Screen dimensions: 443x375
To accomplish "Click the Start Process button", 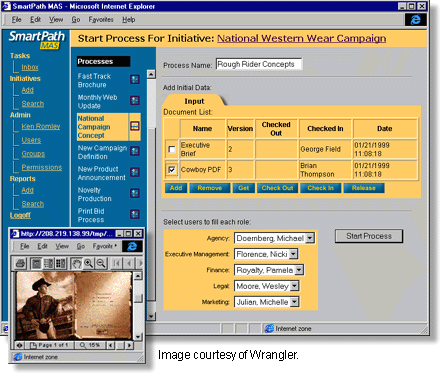I will click(369, 236).
